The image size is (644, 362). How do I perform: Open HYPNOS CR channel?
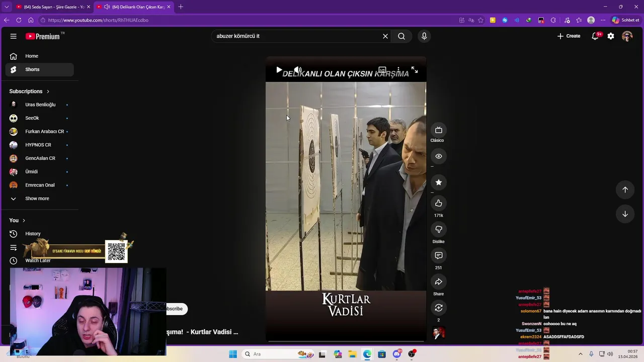coord(39,145)
